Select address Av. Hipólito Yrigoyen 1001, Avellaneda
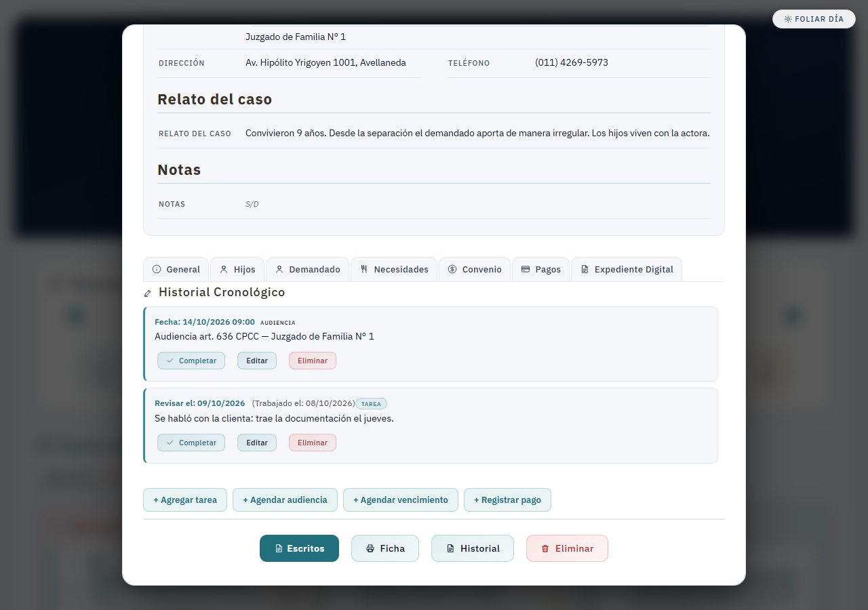This screenshot has height=610, width=868. pyautogui.click(x=325, y=62)
